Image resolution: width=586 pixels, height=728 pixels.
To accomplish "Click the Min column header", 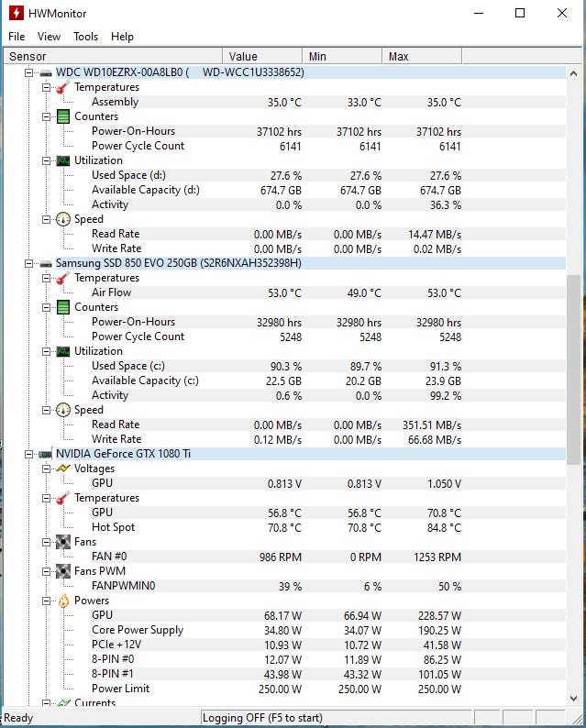I will [342, 56].
